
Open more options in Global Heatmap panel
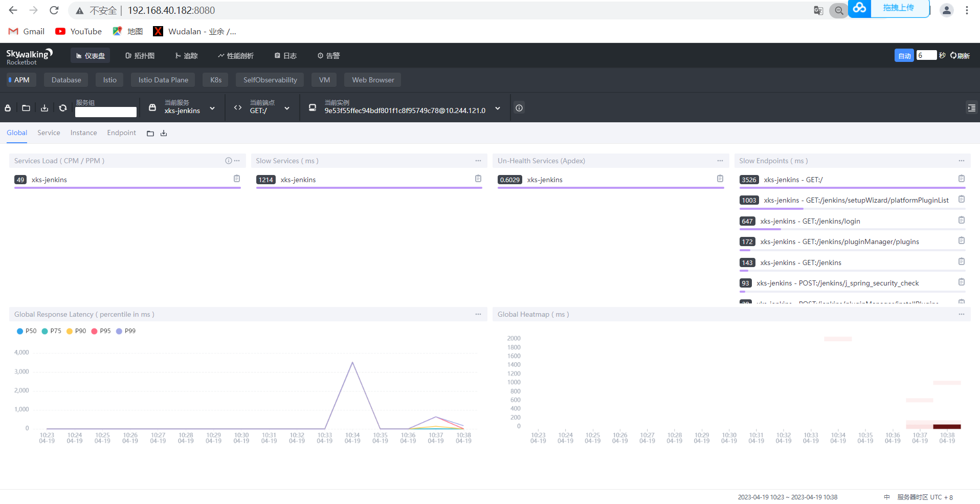(x=962, y=314)
